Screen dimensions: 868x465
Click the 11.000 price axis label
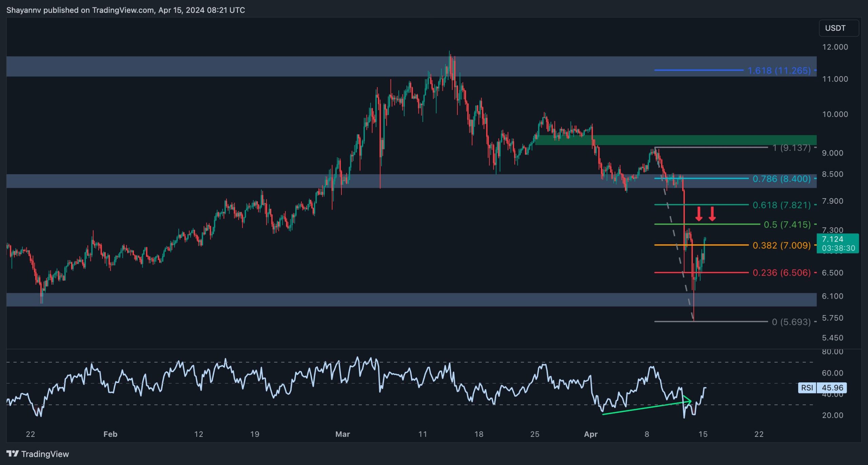[835, 79]
